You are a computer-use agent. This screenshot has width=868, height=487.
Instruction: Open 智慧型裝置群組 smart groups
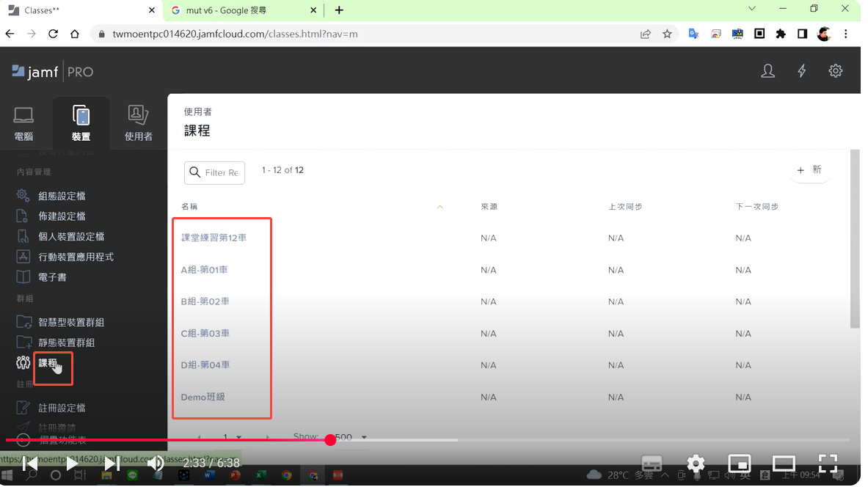coord(71,323)
